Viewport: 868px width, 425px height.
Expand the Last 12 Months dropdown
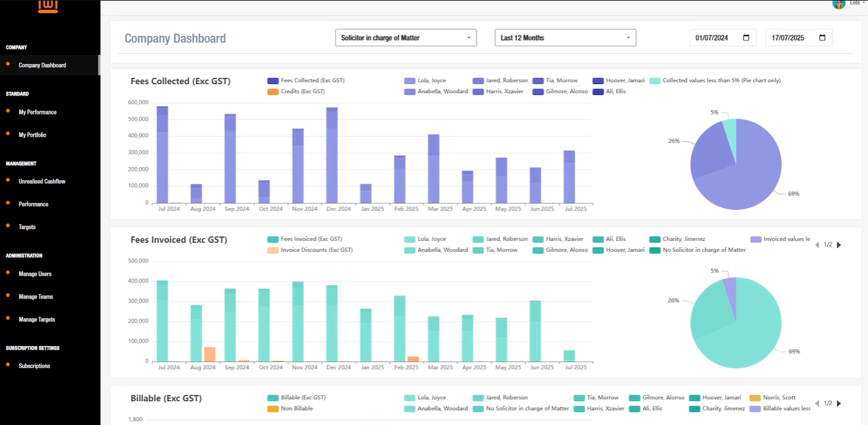pos(565,38)
